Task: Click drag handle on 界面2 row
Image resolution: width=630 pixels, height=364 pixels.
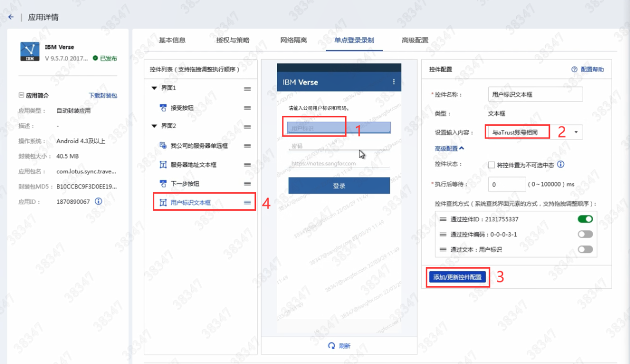Action: coord(248,126)
